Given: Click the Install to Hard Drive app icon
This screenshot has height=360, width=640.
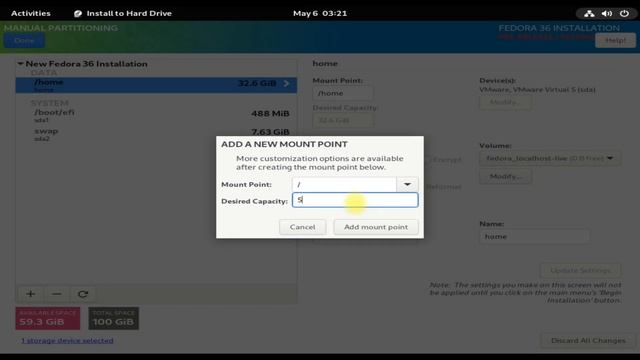Looking at the screenshot, I should coord(78,13).
